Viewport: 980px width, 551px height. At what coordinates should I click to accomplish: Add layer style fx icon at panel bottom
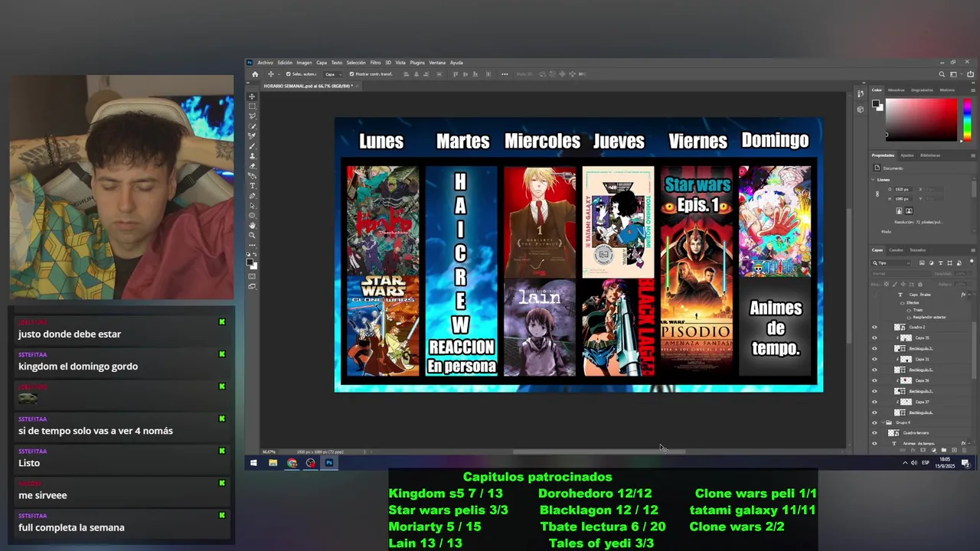click(913, 450)
